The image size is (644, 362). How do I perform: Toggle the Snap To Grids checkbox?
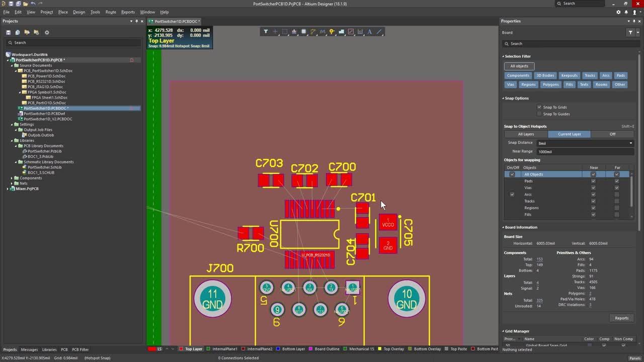coord(539,107)
